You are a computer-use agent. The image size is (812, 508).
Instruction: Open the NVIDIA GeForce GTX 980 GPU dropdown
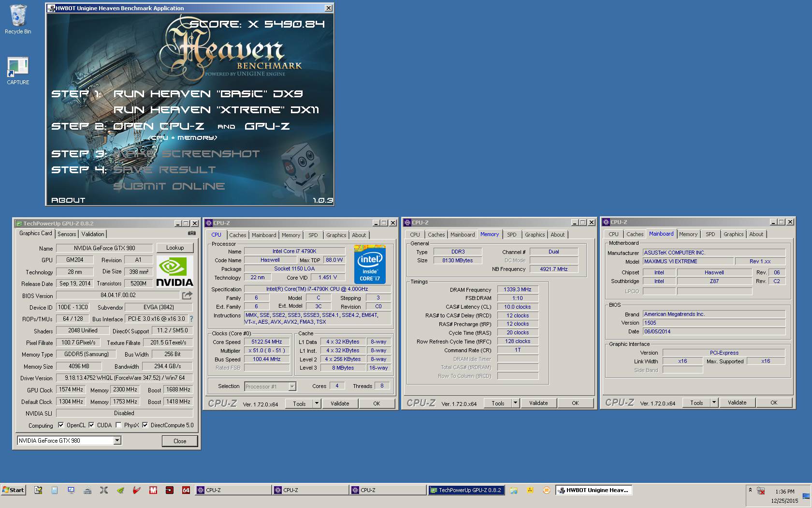click(117, 440)
